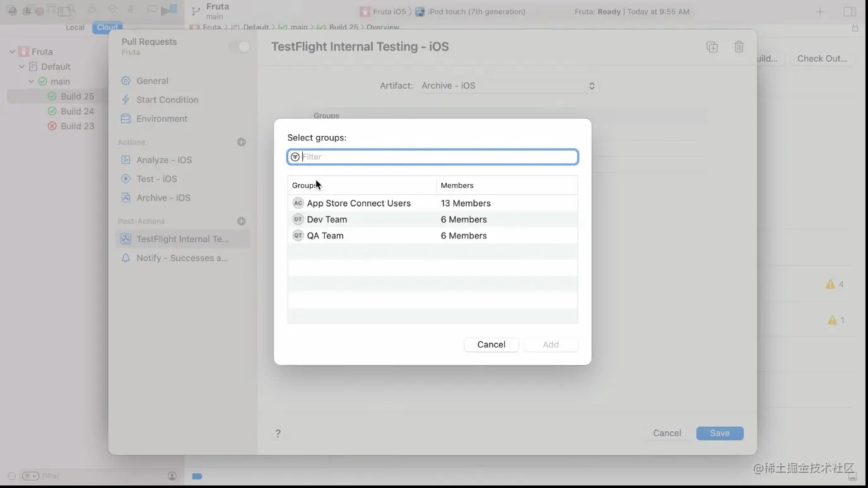Click the Check Out... button
The height and width of the screenshot is (488, 868).
pos(822,59)
